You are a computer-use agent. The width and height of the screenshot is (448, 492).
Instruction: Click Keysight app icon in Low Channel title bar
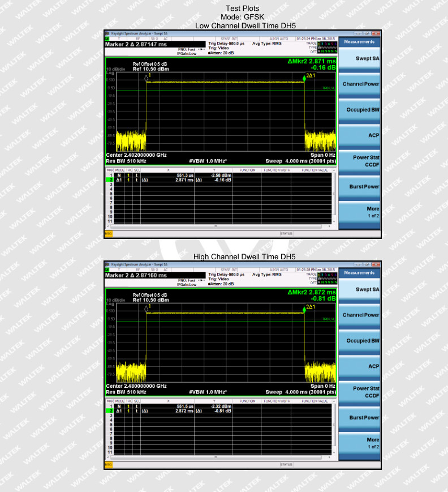click(108, 33)
